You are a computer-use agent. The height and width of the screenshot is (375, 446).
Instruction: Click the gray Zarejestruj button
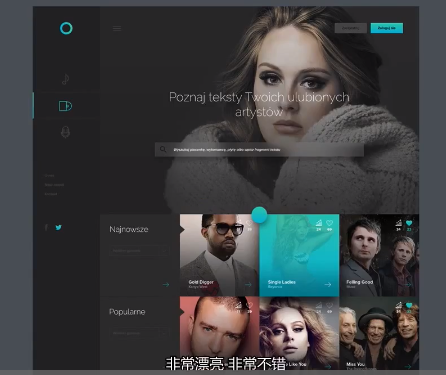351,28
